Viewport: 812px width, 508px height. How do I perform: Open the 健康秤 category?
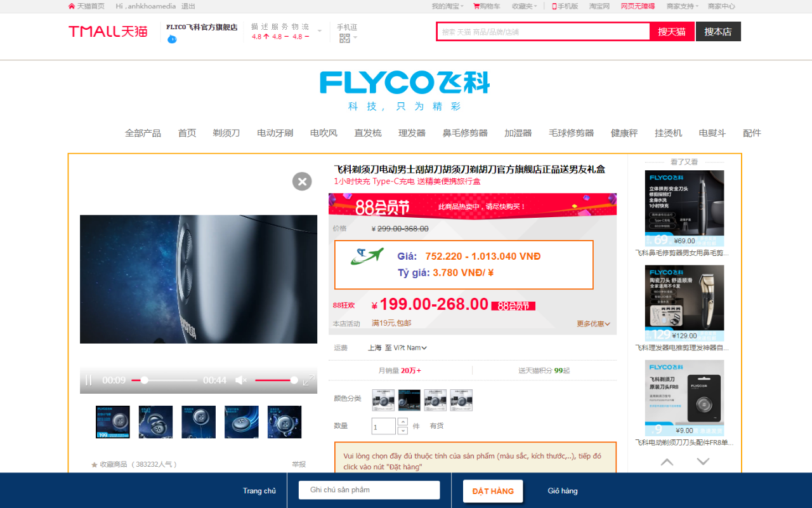(624, 133)
